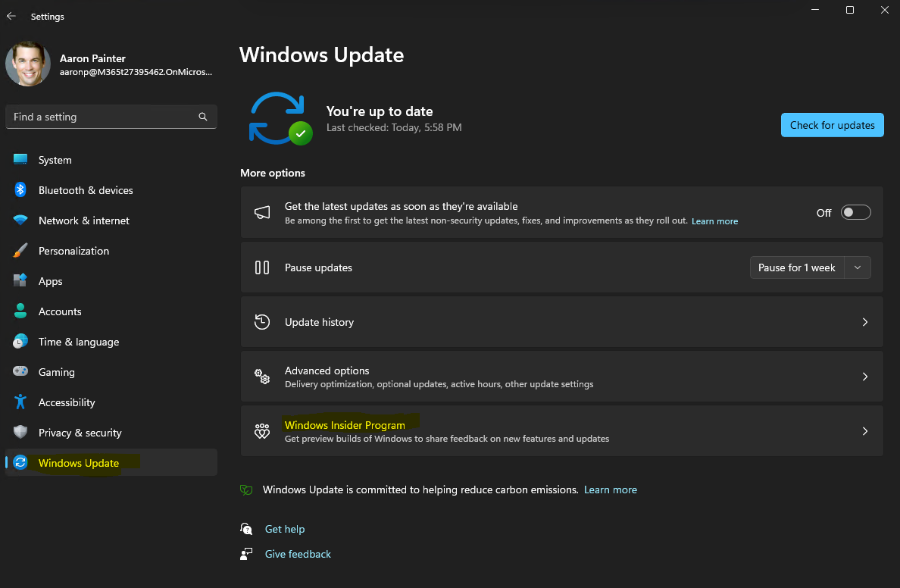900x588 pixels.
Task: Toggle Get the latest updates switch on
Action: tap(855, 212)
